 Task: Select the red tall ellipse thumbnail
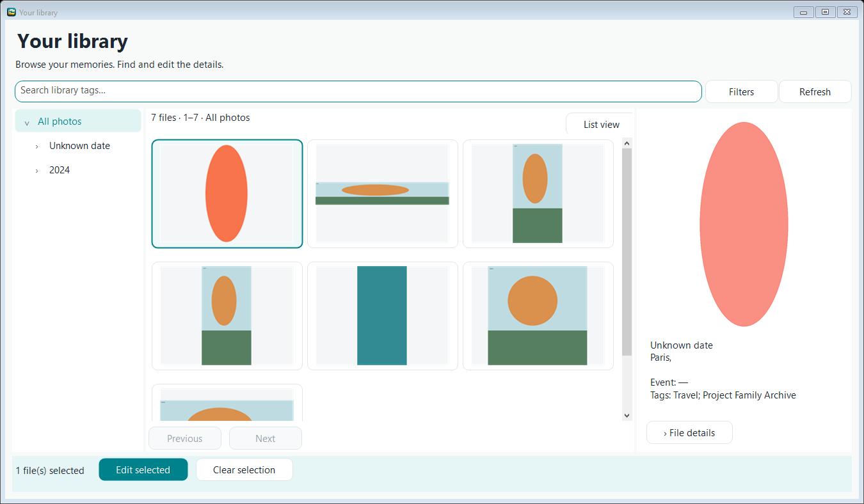tap(227, 193)
